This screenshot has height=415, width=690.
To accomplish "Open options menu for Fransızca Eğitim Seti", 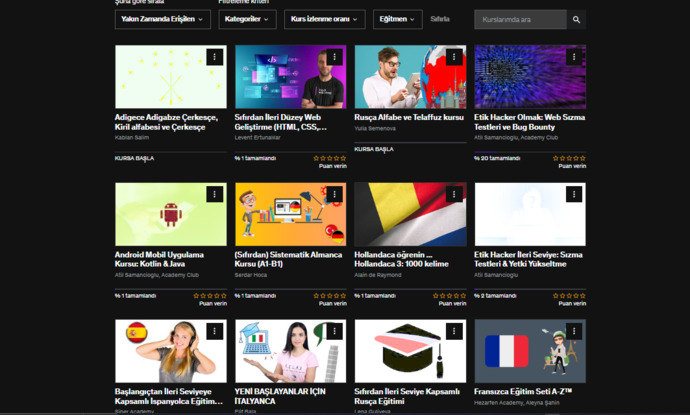I will click(x=574, y=331).
